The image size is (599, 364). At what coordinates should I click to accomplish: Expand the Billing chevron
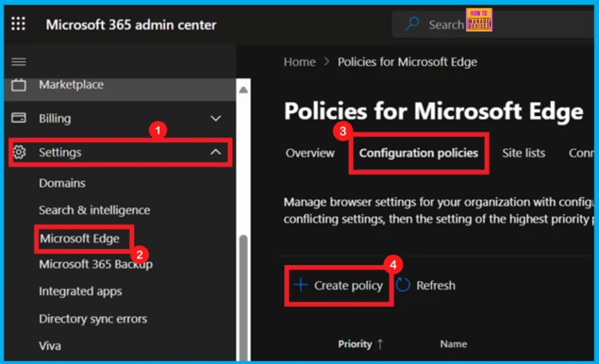point(215,118)
